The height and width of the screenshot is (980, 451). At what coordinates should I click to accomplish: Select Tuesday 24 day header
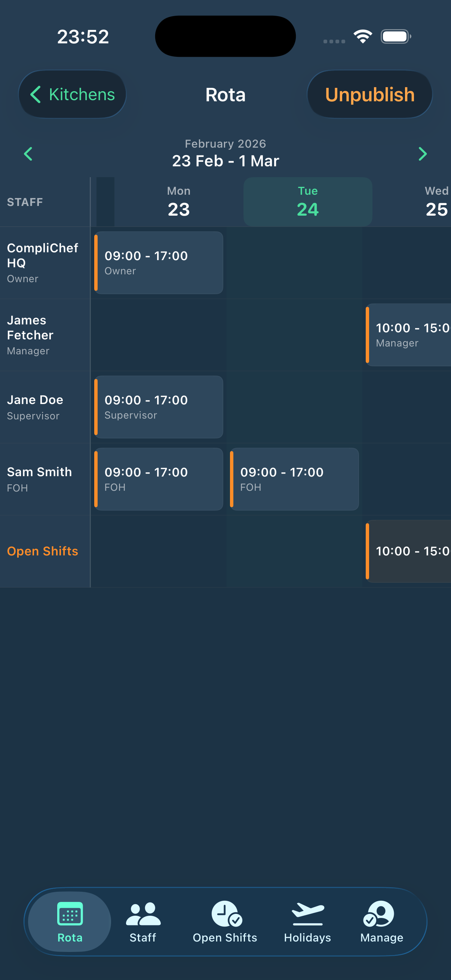307,201
